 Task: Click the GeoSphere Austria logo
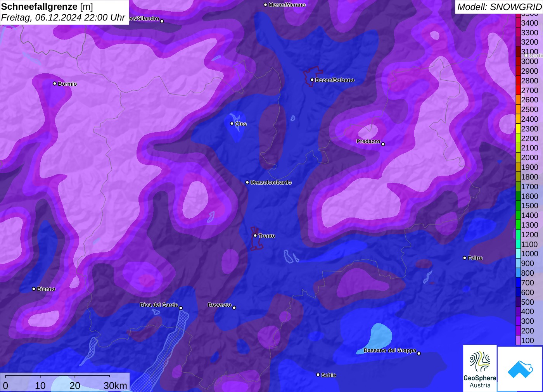(x=480, y=368)
